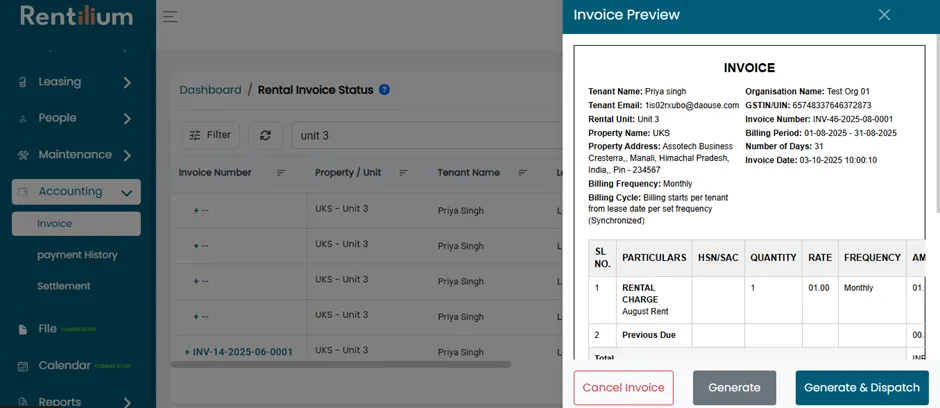Close the Invoice Preview panel
The width and height of the screenshot is (940, 408).
pyautogui.click(x=884, y=15)
